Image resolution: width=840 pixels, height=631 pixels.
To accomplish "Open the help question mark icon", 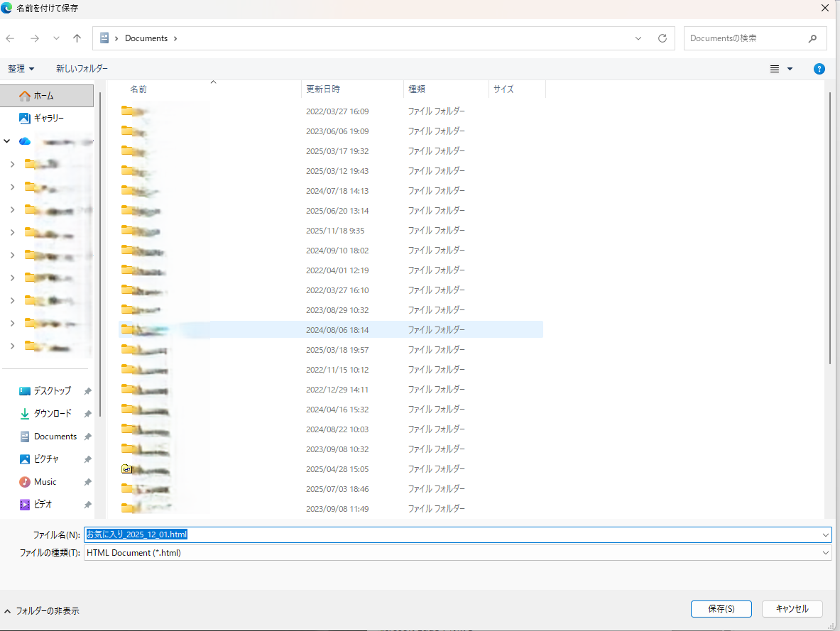I will click(819, 69).
